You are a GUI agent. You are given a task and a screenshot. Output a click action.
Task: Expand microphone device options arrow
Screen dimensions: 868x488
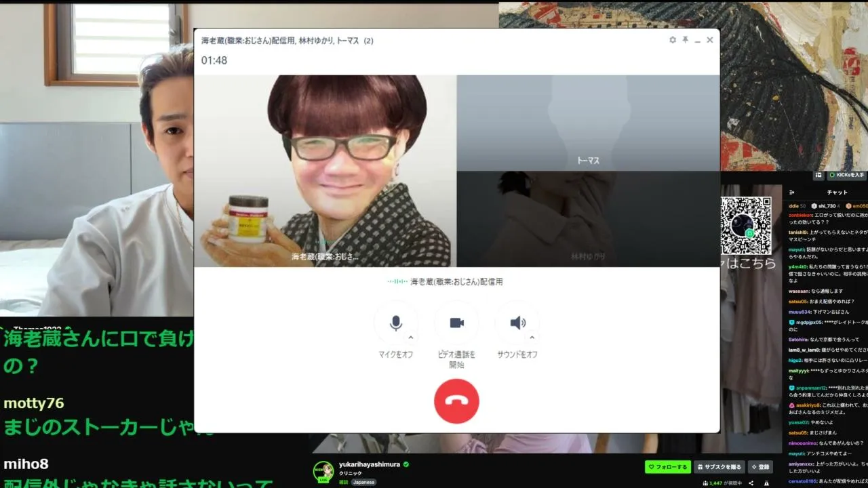click(x=411, y=338)
